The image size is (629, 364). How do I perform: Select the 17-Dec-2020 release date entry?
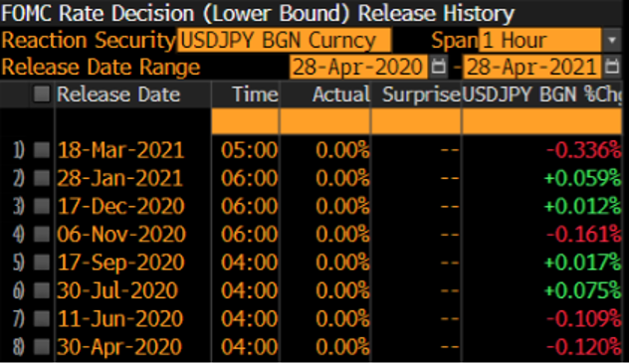pyautogui.click(x=121, y=207)
